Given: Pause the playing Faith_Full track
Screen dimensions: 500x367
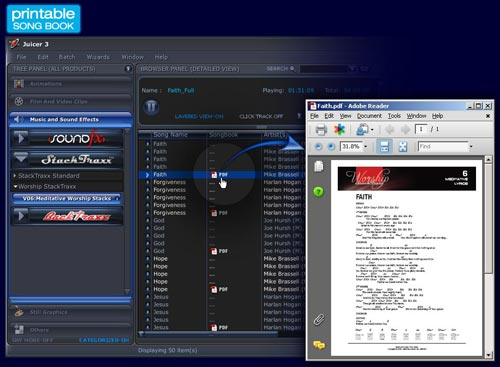Looking at the screenshot, I should (x=151, y=107).
